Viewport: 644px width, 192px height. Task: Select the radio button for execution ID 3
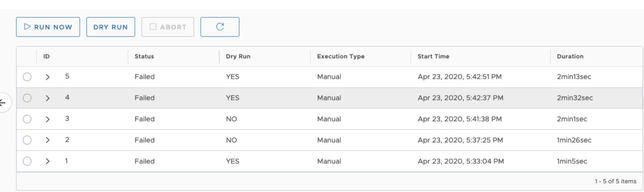27,119
